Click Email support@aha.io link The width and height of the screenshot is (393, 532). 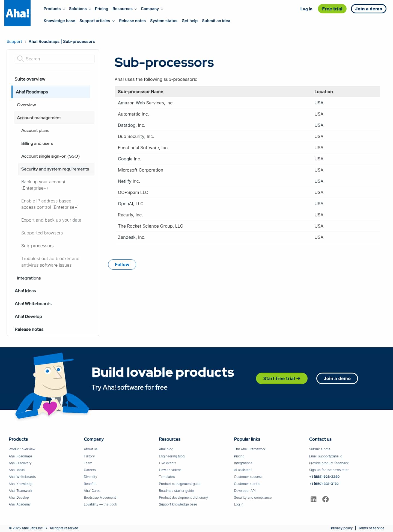pyautogui.click(x=326, y=456)
